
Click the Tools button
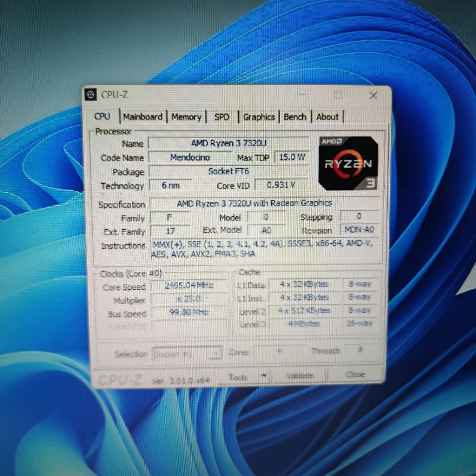[238, 377]
